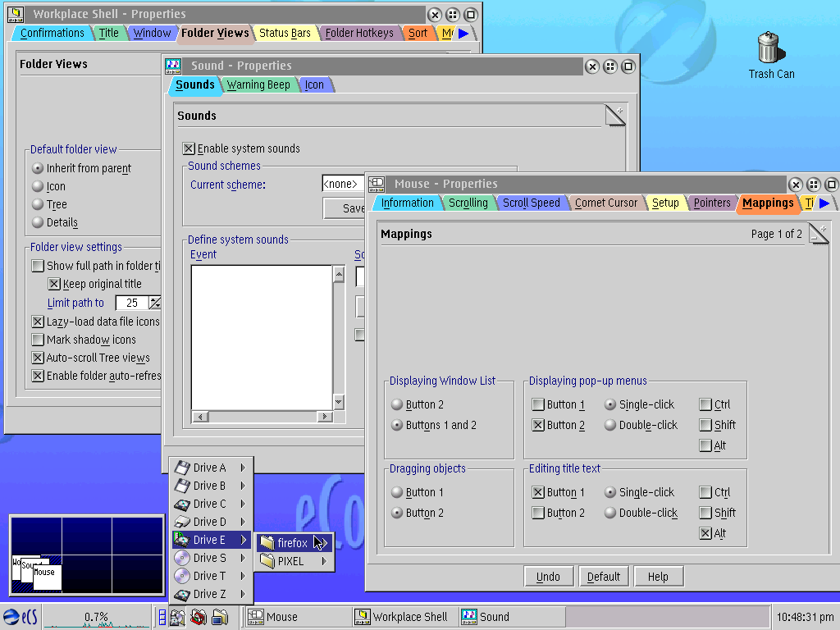
Task: Click the Sound icon on the taskbar entry
Action: tap(468, 617)
